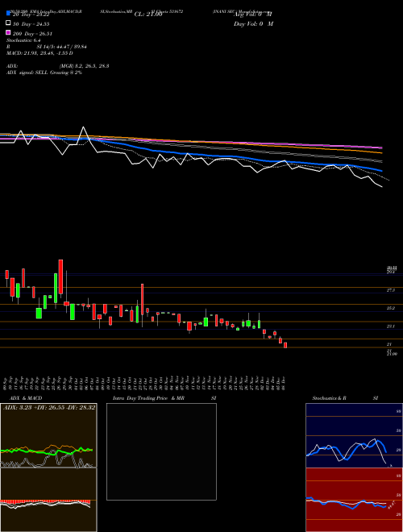Click 'Intra Day Trading Price & MR' title
The width and height of the screenshot is (403, 532).
(x=148, y=398)
